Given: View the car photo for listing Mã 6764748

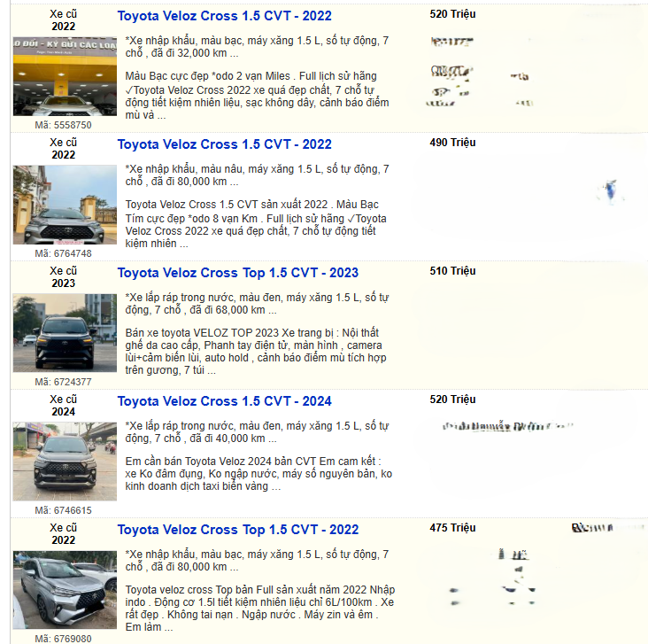Looking at the screenshot, I should point(65,205).
